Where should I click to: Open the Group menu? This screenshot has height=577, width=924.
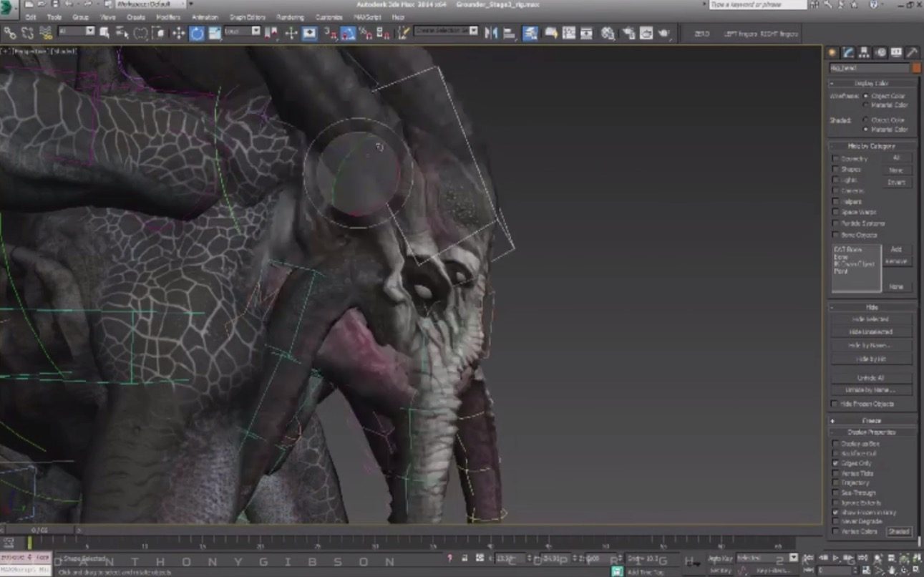81,16
